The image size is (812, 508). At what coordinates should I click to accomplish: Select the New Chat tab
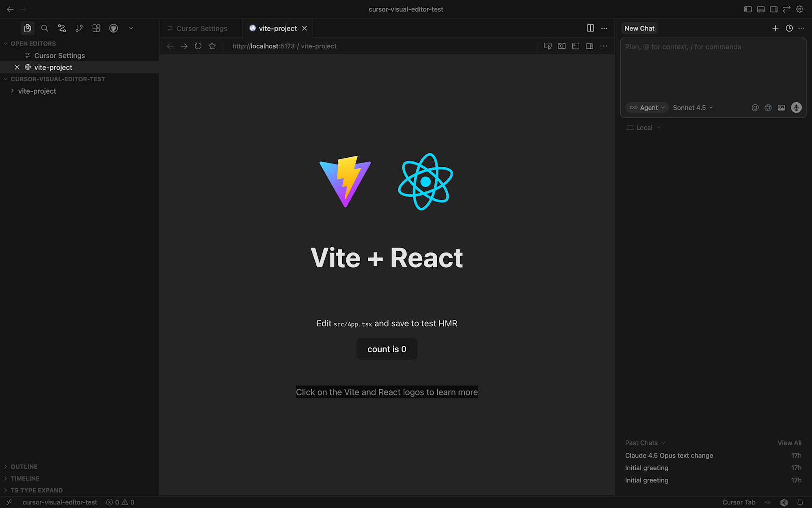point(639,28)
